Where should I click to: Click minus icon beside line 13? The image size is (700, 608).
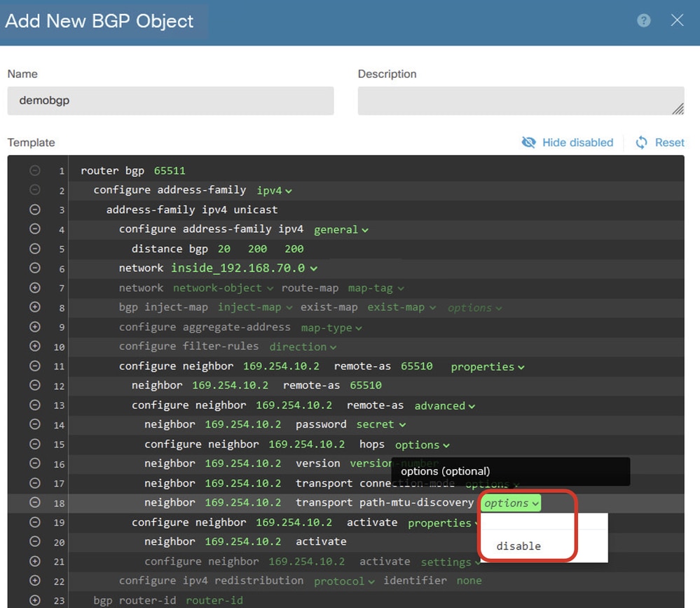click(35, 405)
